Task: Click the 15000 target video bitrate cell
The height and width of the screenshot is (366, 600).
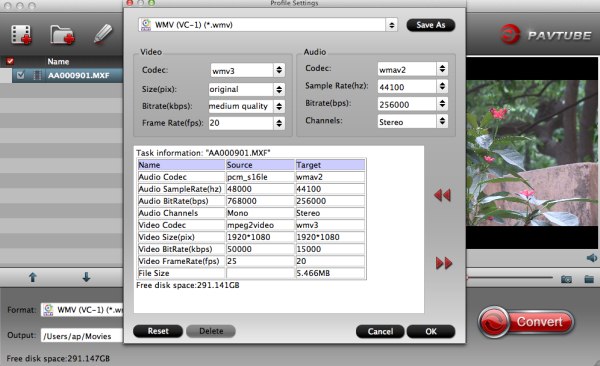Action: pyautogui.click(x=330, y=249)
